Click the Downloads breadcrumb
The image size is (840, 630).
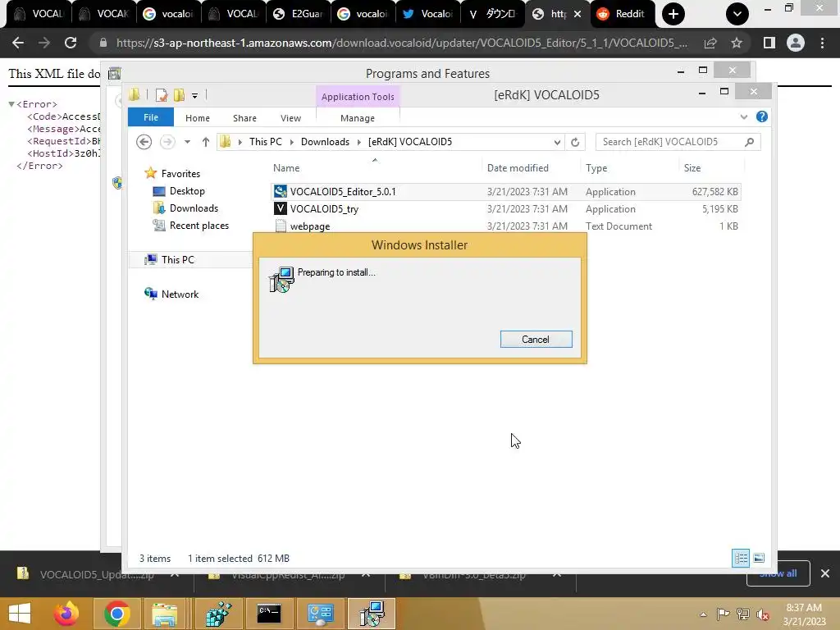325,141
